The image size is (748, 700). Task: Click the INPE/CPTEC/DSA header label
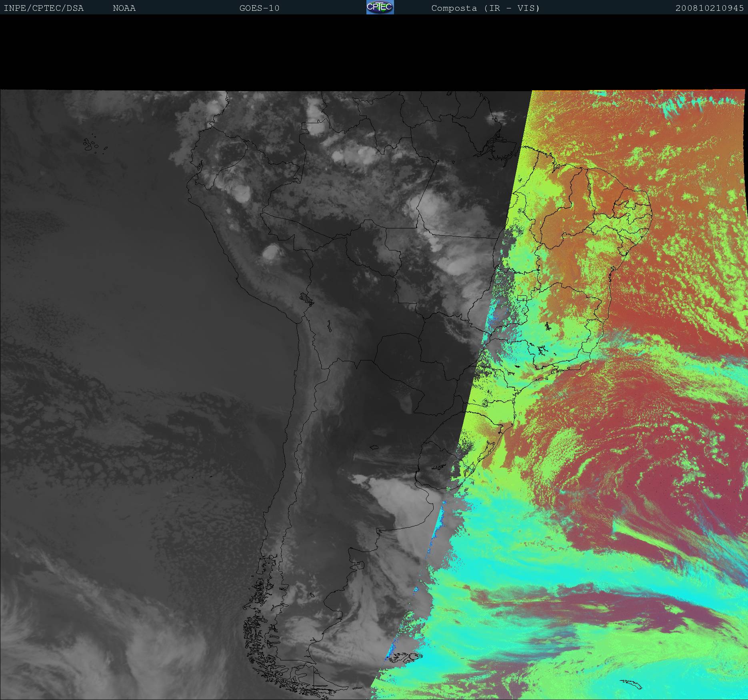point(44,8)
